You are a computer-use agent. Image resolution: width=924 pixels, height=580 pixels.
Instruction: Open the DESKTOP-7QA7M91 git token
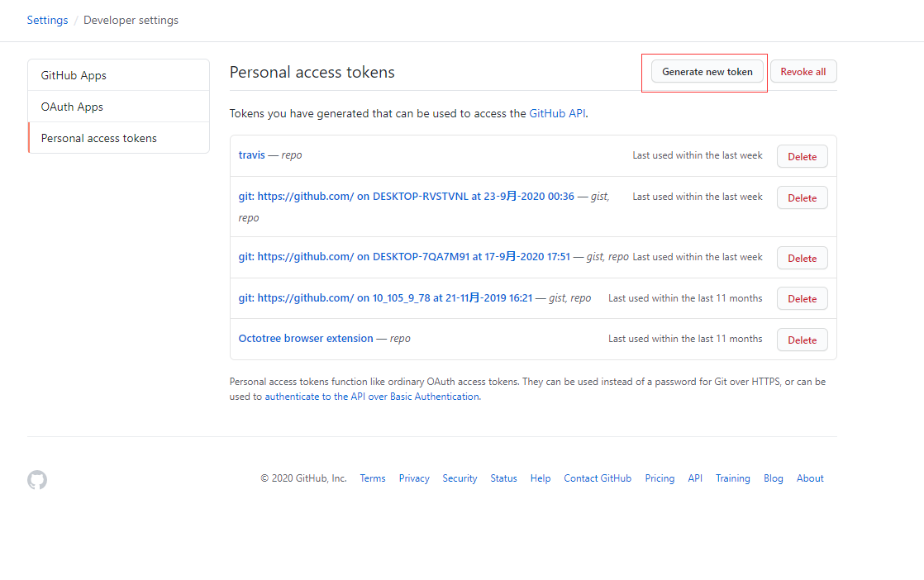(404, 257)
